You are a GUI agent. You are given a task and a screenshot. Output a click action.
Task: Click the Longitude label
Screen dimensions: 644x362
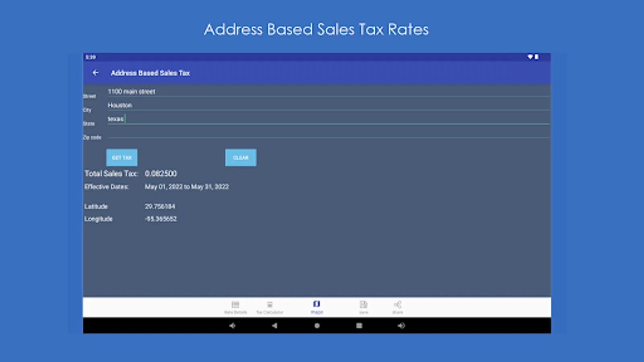tap(98, 219)
